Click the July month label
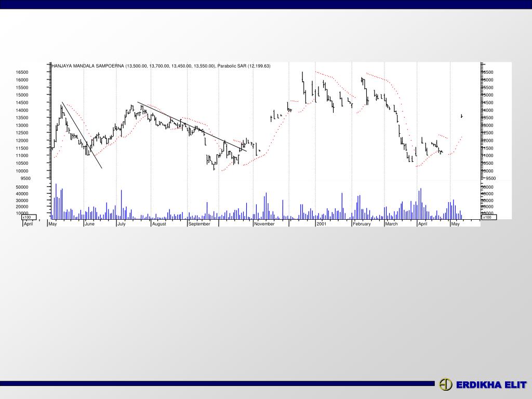The width and height of the screenshot is (532, 399). tap(121, 224)
